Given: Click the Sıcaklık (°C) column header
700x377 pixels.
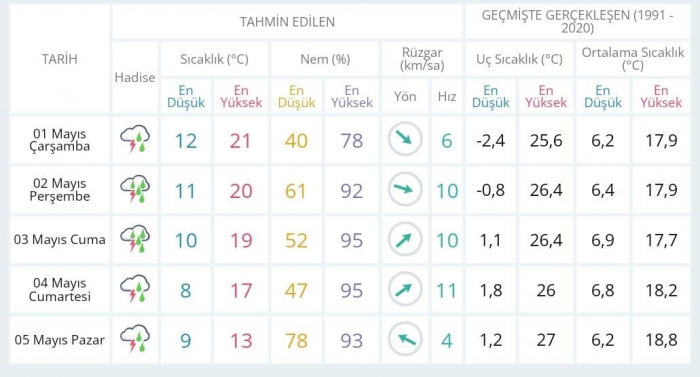Looking at the screenshot, I should (x=214, y=59).
